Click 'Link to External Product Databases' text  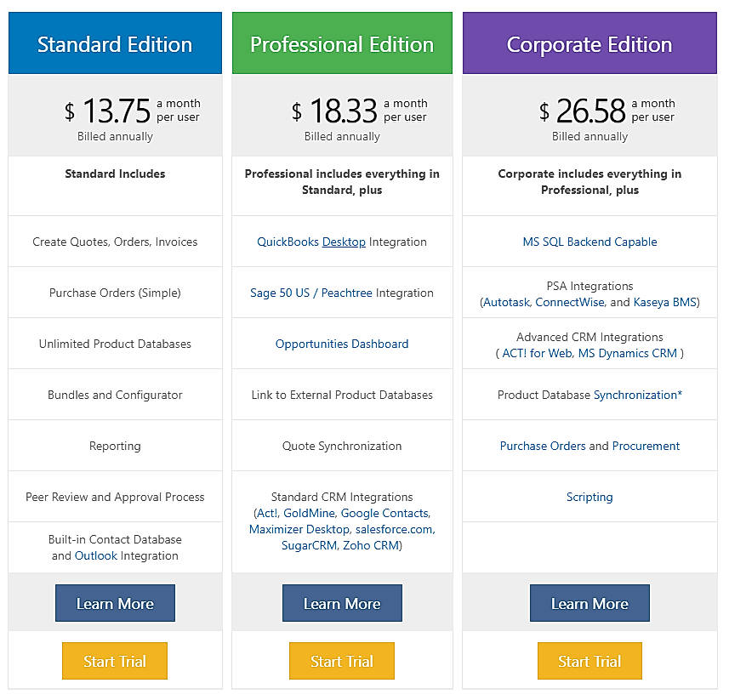coord(342,396)
